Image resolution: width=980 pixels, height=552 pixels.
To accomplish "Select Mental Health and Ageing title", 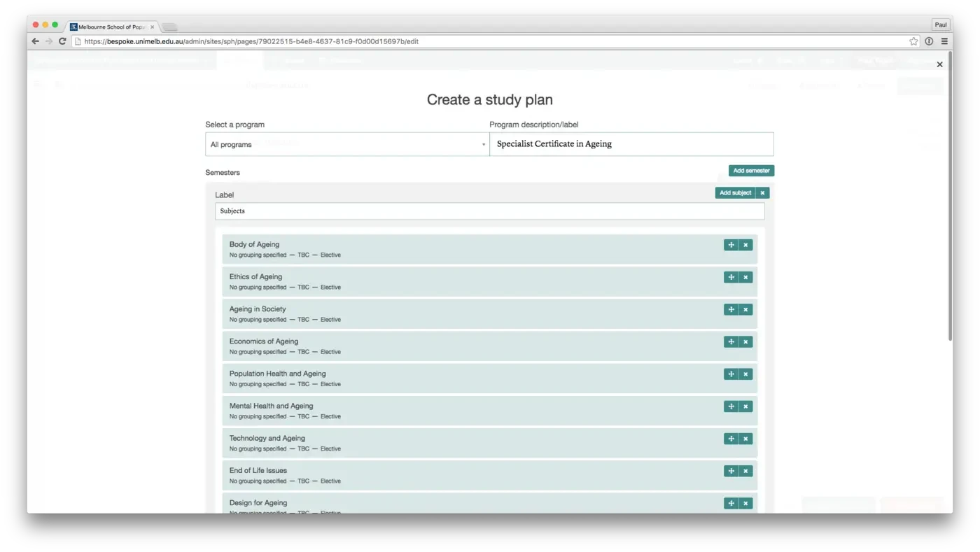I will click(271, 406).
